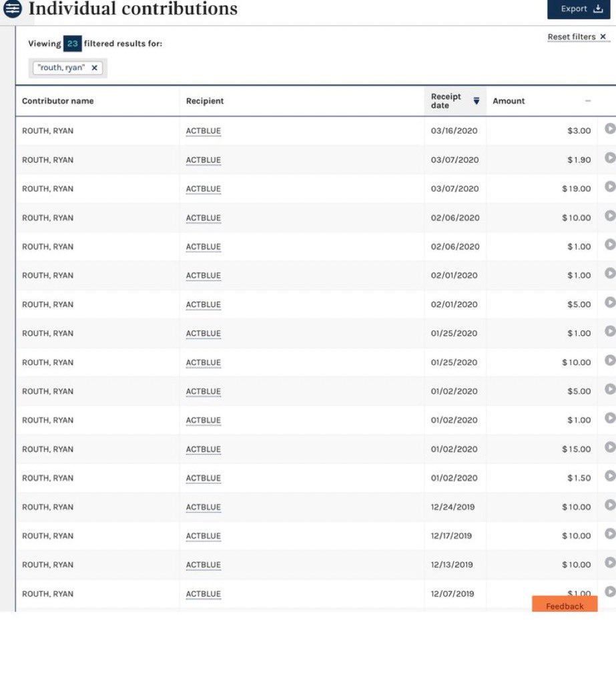Expand the $1.50 contribution row arrow
This screenshot has height=695, width=616.
point(610,475)
